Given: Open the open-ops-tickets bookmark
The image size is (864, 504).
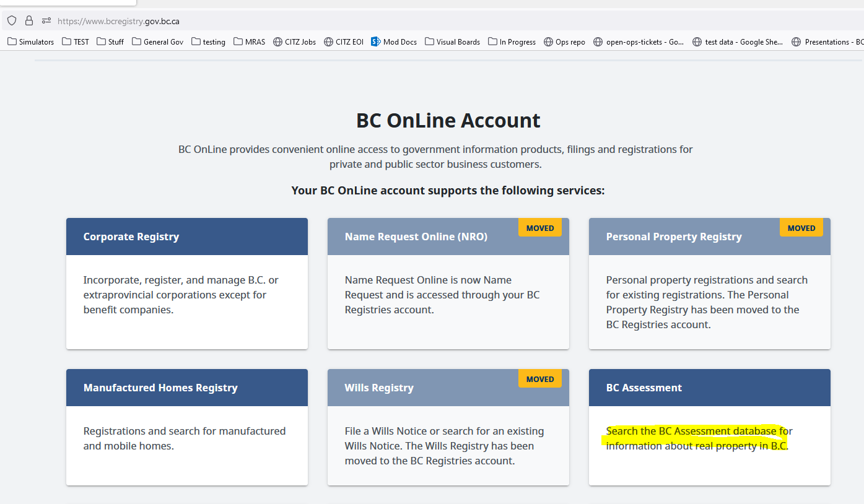Looking at the screenshot, I should 639,42.
